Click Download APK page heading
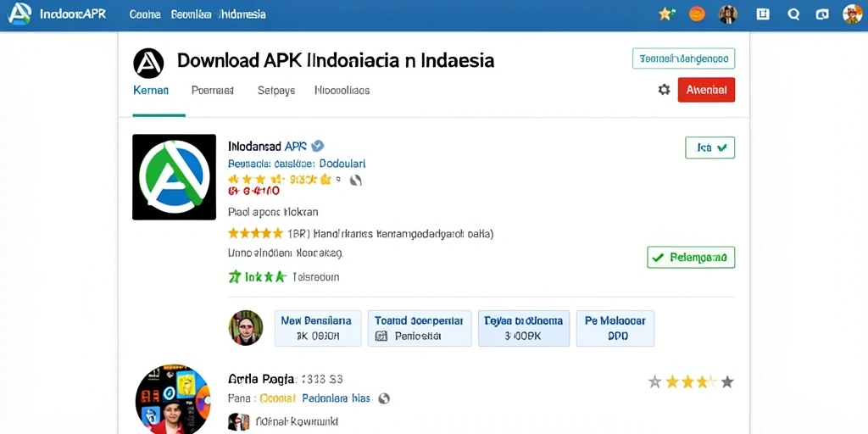The image size is (868, 434). pyautogui.click(x=336, y=60)
